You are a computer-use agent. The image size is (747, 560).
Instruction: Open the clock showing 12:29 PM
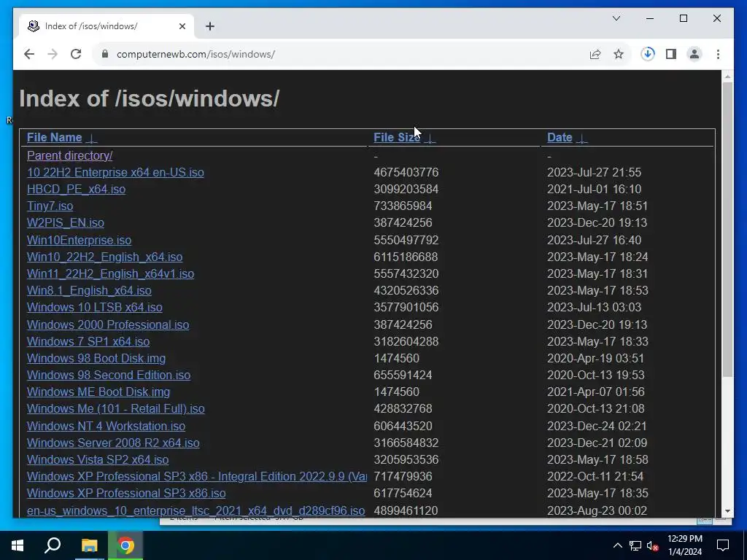[685, 545]
